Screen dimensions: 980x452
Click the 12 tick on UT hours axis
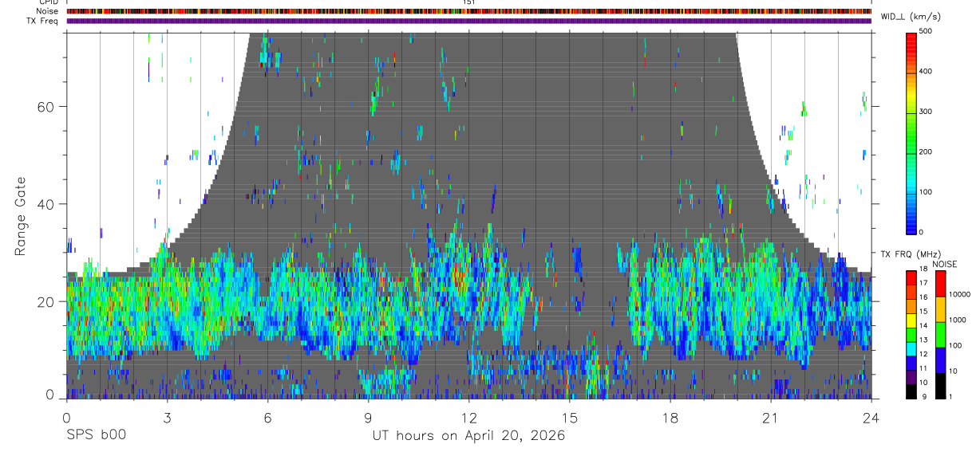(468, 417)
